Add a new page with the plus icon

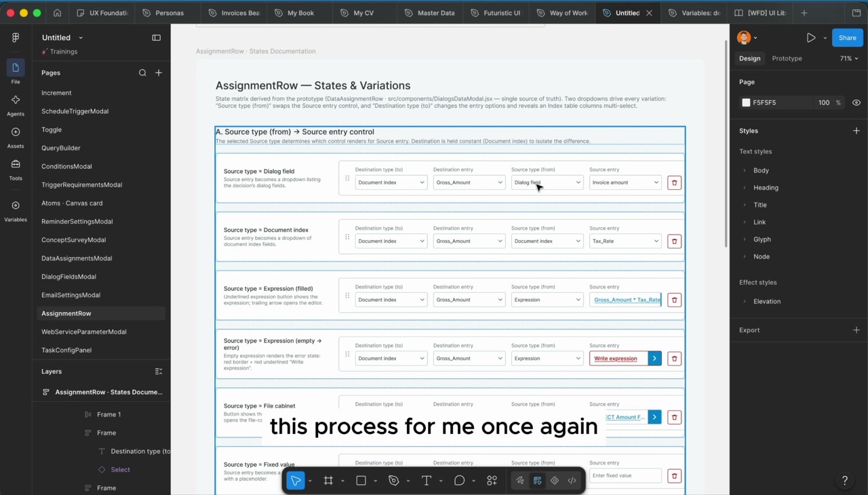(159, 73)
